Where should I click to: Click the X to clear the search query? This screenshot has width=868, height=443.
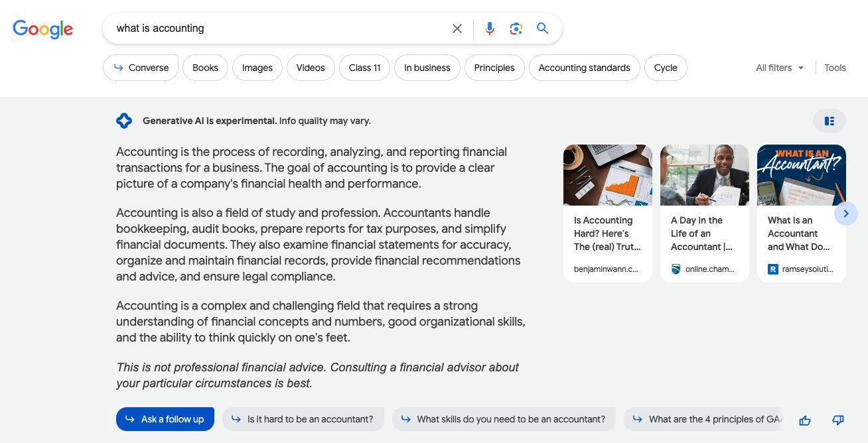(x=457, y=29)
